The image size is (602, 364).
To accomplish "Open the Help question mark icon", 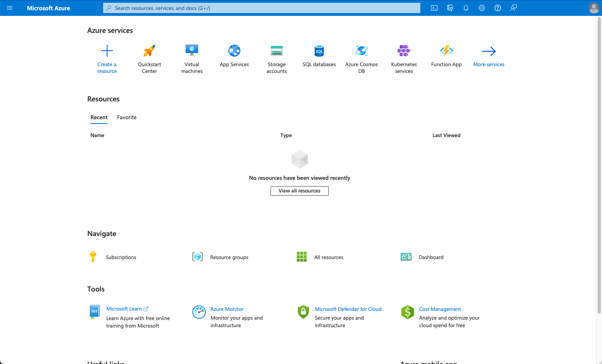I will click(498, 8).
